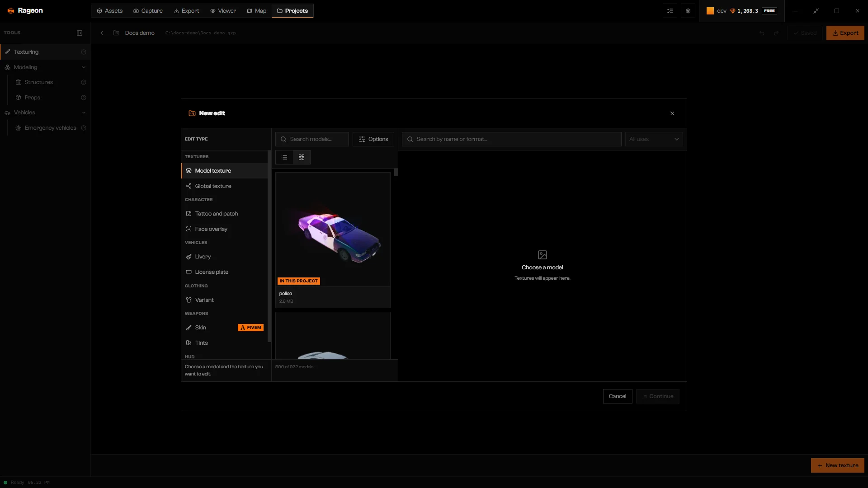
Task: Select the Tattoo and patch edit type
Action: click(x=224, y=214)
